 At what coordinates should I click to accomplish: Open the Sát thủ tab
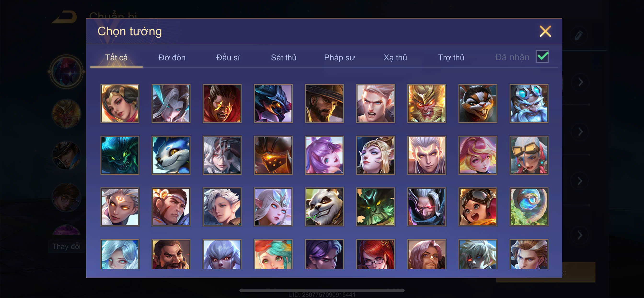[283, 58]
